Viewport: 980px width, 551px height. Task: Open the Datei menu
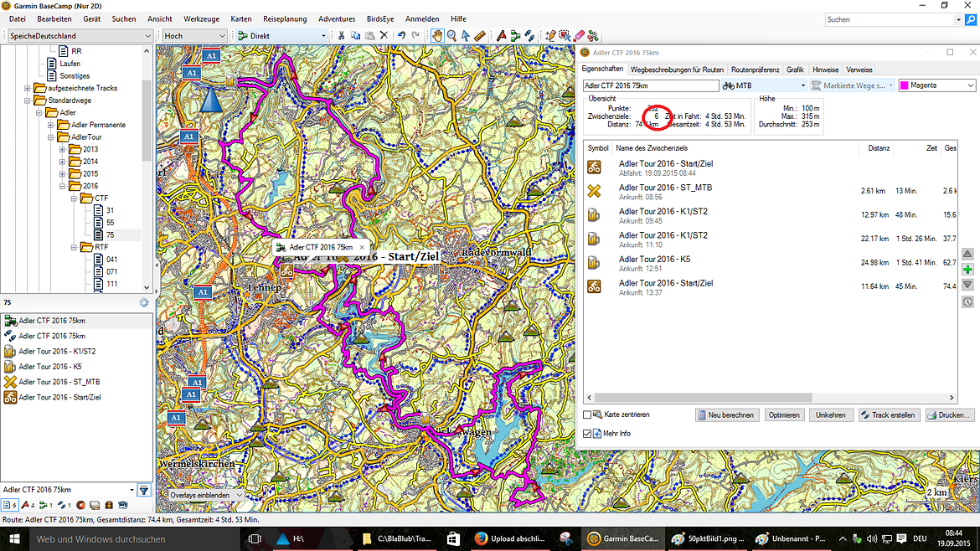point(17,18)
